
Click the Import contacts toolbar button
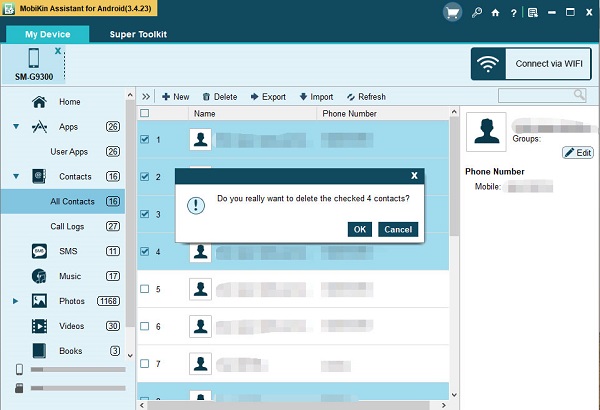(316, 97)
